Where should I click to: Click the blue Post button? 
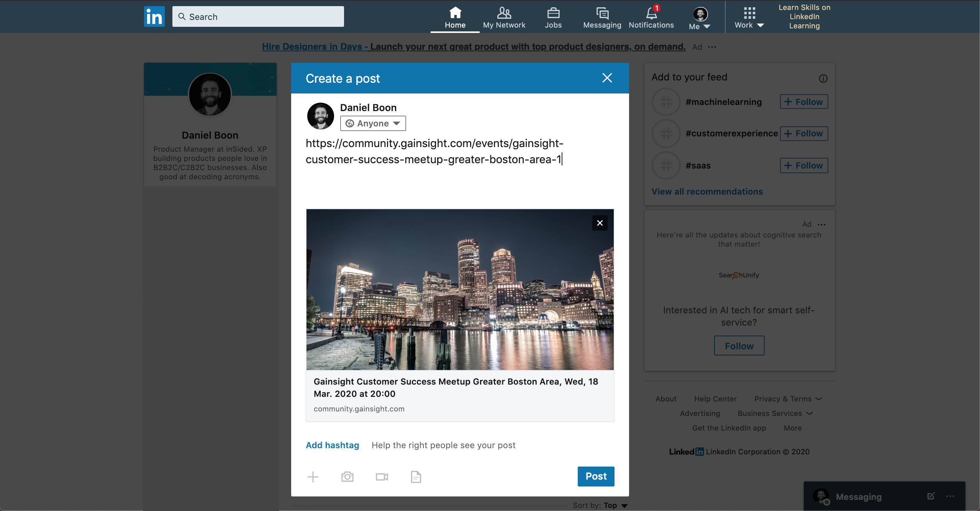(596, 476)
